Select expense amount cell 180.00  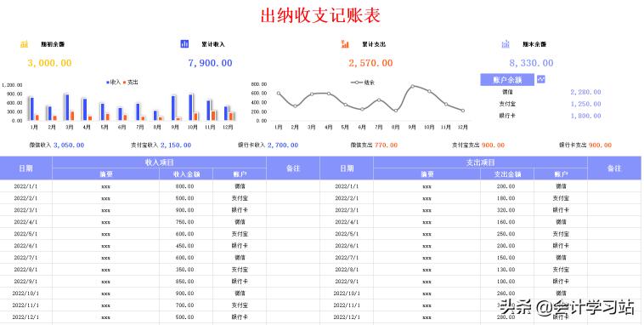[x=506, y=198]
